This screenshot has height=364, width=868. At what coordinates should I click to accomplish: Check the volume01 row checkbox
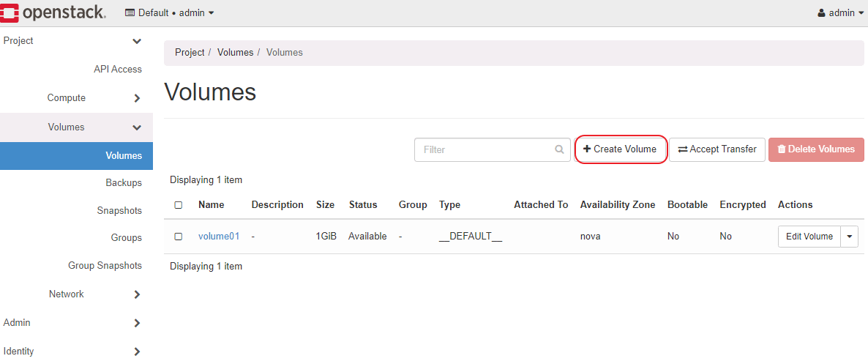179,237
